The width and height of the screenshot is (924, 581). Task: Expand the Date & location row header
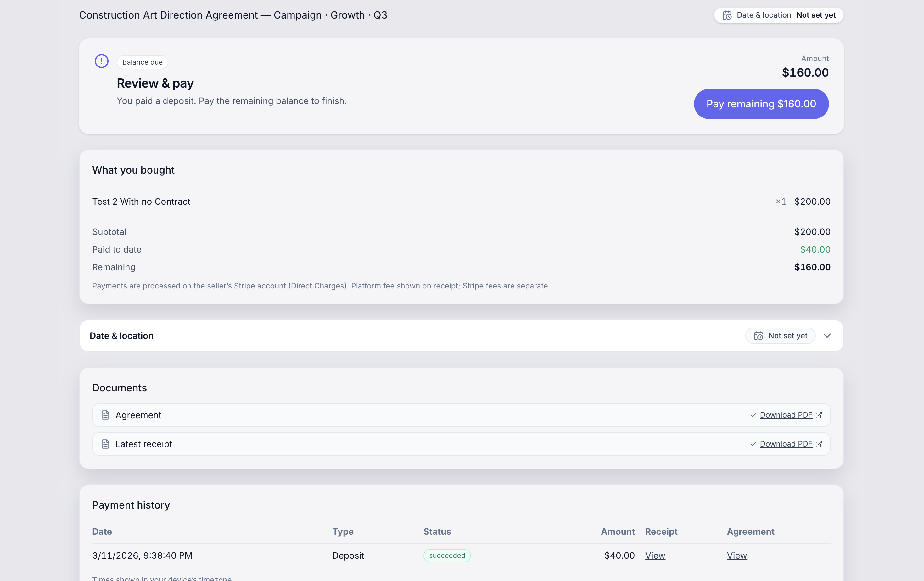click(x=461, y=336)
